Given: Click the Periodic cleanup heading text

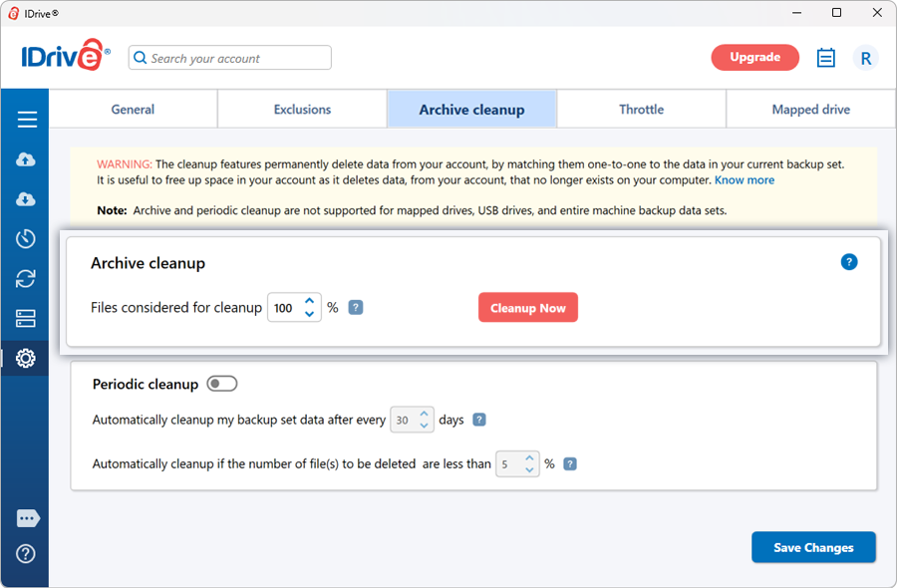Looking at the screenshot, I should coord(146,384).
